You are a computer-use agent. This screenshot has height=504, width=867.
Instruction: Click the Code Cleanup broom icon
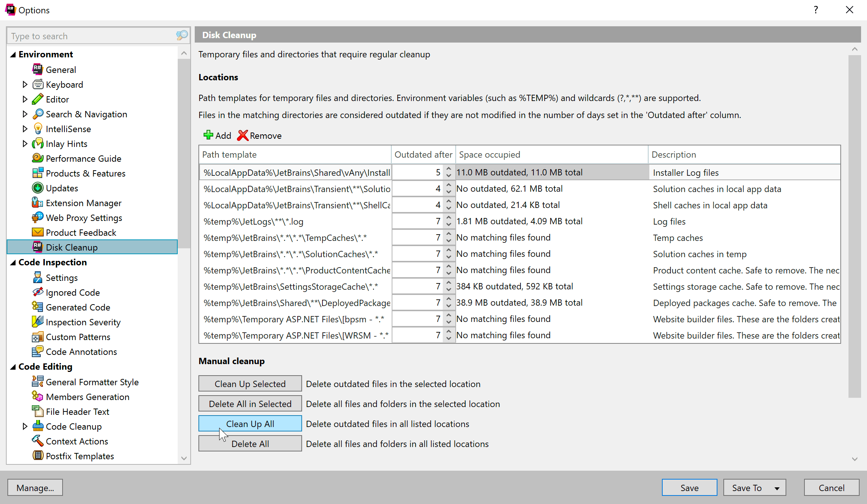point(37,426)
